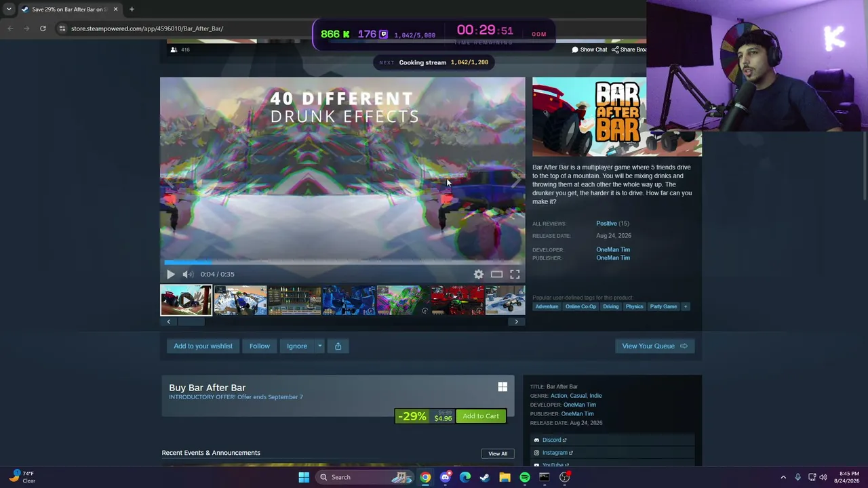Open Steam from the taskbar
The height and width of the screenshot is (488, 868).
(x=485, y=477)
